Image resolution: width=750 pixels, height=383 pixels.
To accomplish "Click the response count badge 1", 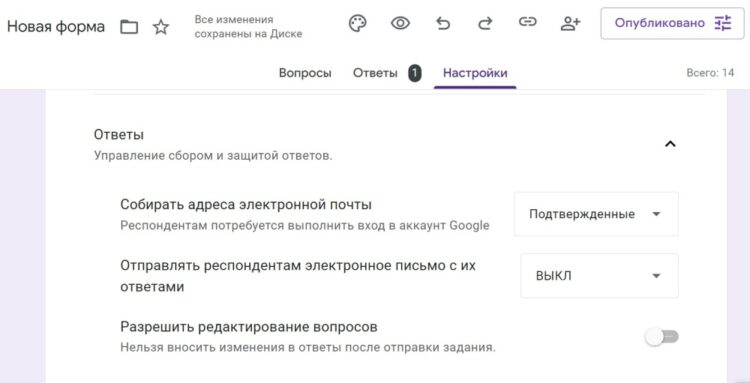I will [415, 73].
